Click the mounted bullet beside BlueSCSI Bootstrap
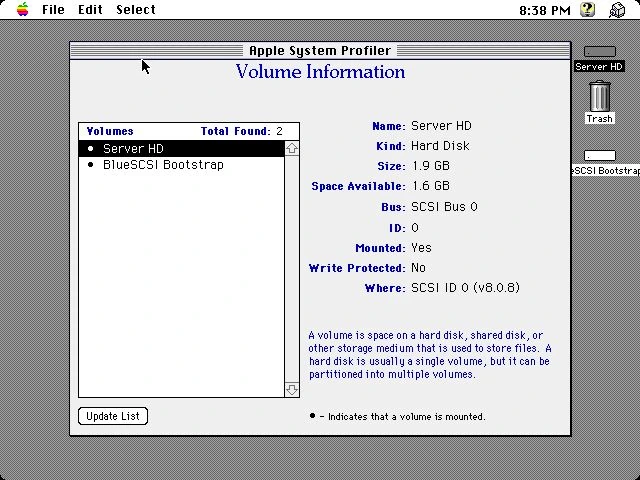The height and width of the screenshot is (480, 640). click(91, 165)
